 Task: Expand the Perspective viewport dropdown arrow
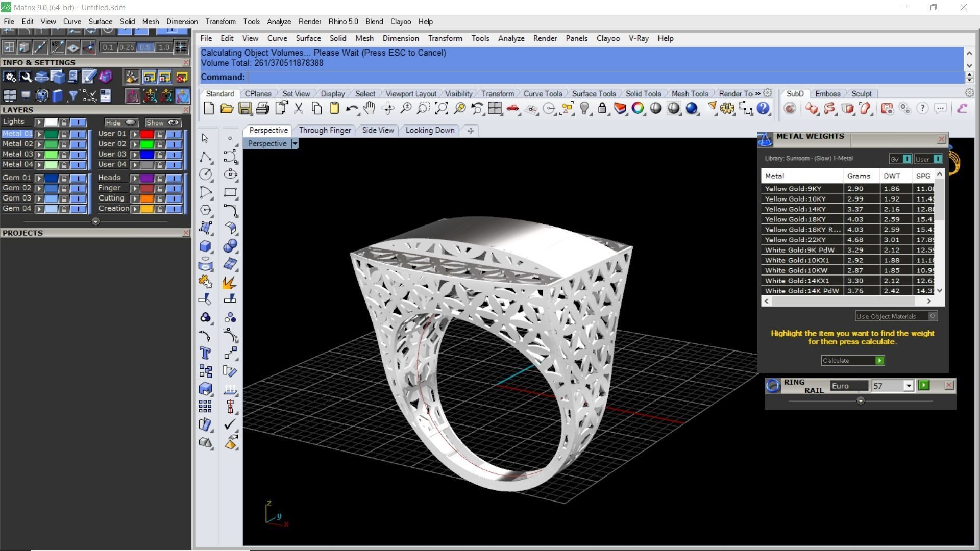[295, 144]
